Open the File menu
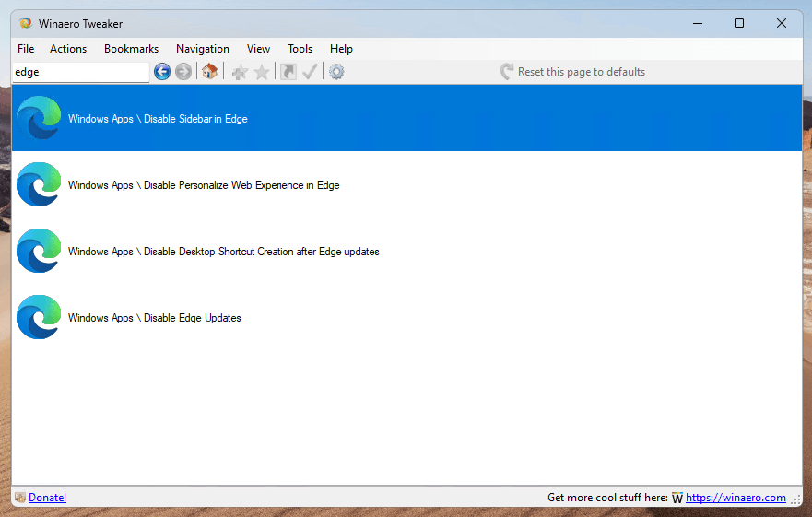Screen dimensions: 812x517 pyautogui.click(x=26, y=49)
